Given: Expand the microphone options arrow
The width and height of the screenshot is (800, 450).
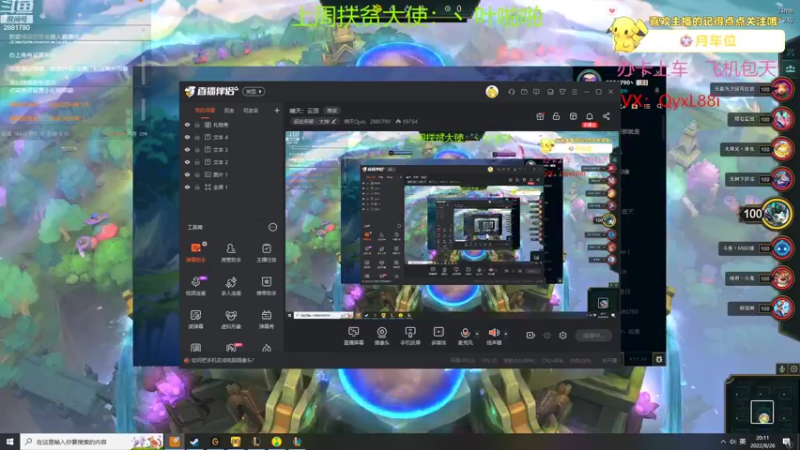Looking at the screenshot, I should 477,334.
